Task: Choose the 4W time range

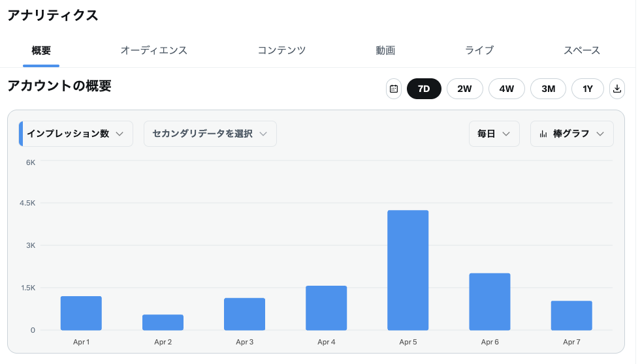Action: pos(507,89)
